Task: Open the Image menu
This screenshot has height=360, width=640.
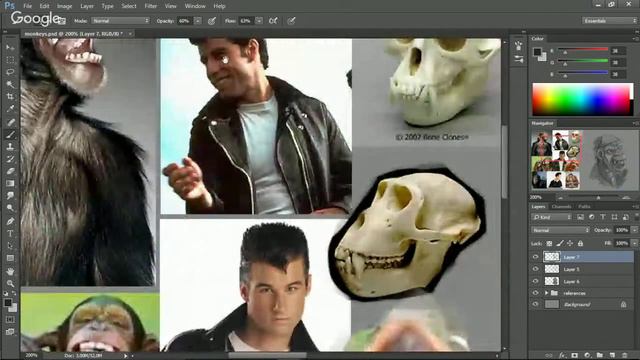Action: click(x=64, y=6)
